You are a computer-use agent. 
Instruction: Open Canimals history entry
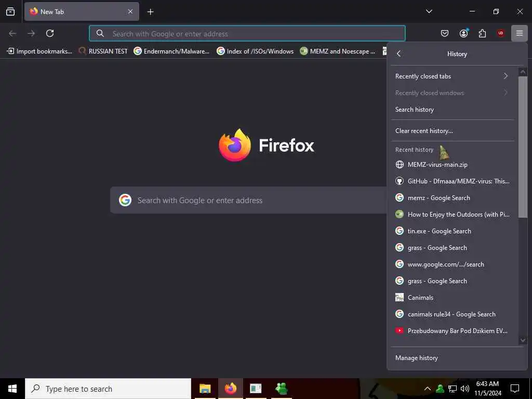coord(453,298)
